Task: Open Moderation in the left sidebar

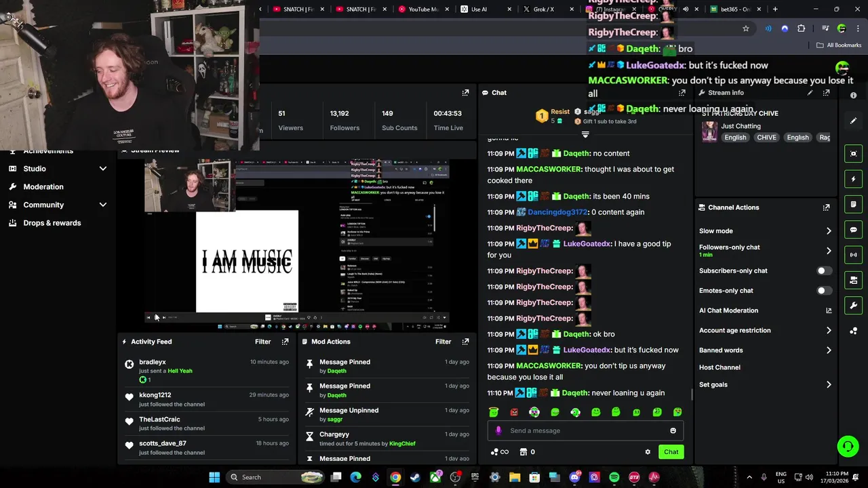Action: pyautogui.click(x=43, y=187)
